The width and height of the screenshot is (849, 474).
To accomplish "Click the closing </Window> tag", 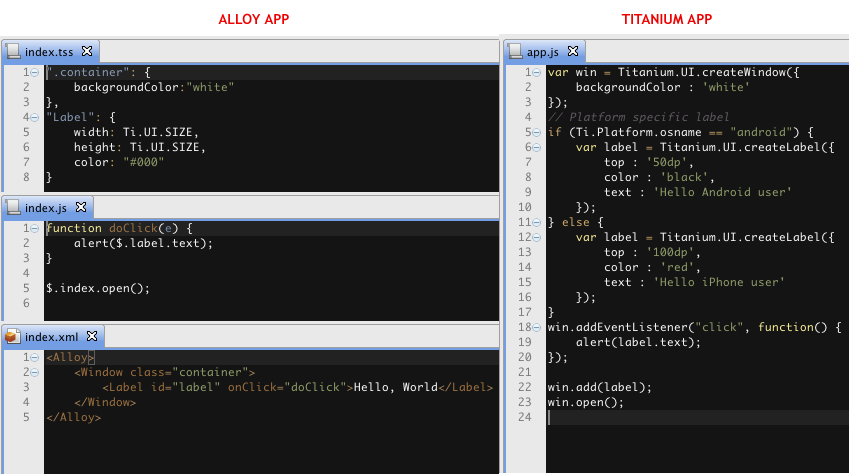I will (105, 402).
